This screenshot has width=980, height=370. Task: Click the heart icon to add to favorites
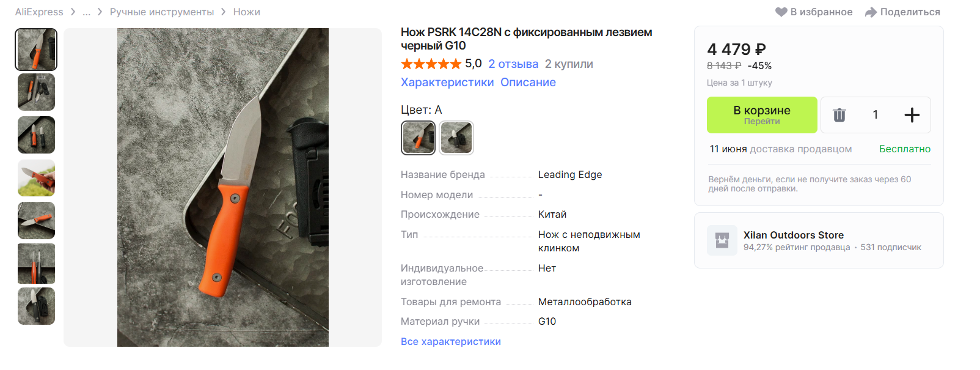(x=781, y=12)
